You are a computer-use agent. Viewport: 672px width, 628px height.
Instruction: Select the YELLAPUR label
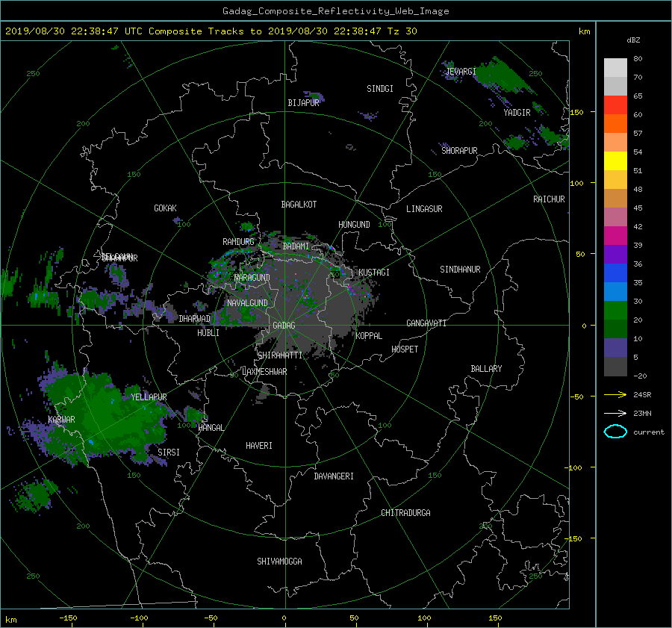click(x=149, y=397)
